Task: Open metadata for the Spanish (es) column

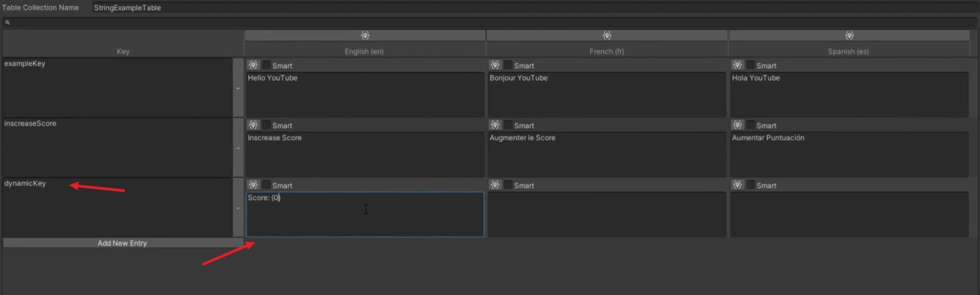Action: pos(850,35)
